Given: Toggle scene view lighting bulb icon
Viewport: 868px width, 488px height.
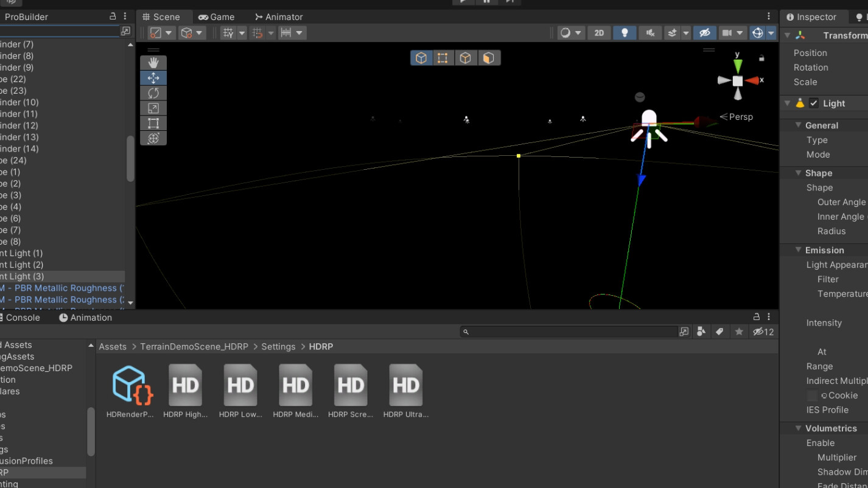Looking at the screenshot, I should [625, 32].
